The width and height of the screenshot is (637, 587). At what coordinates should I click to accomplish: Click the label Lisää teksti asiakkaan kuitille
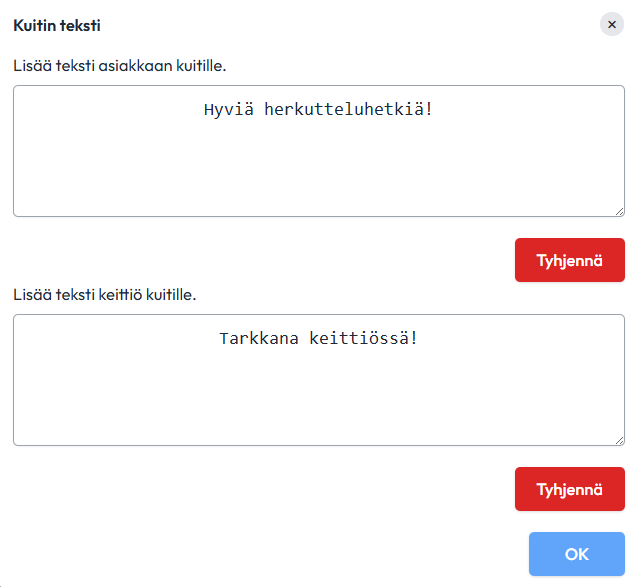tap(119, 65)
